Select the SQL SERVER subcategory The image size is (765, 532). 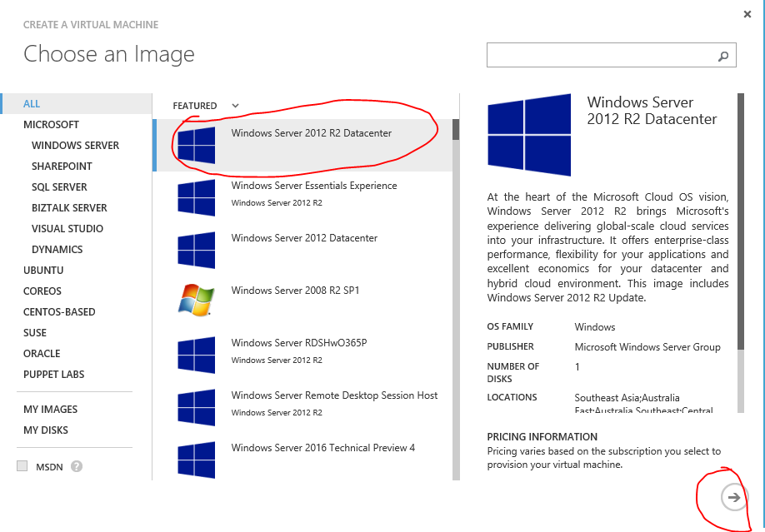coord(59,187)
